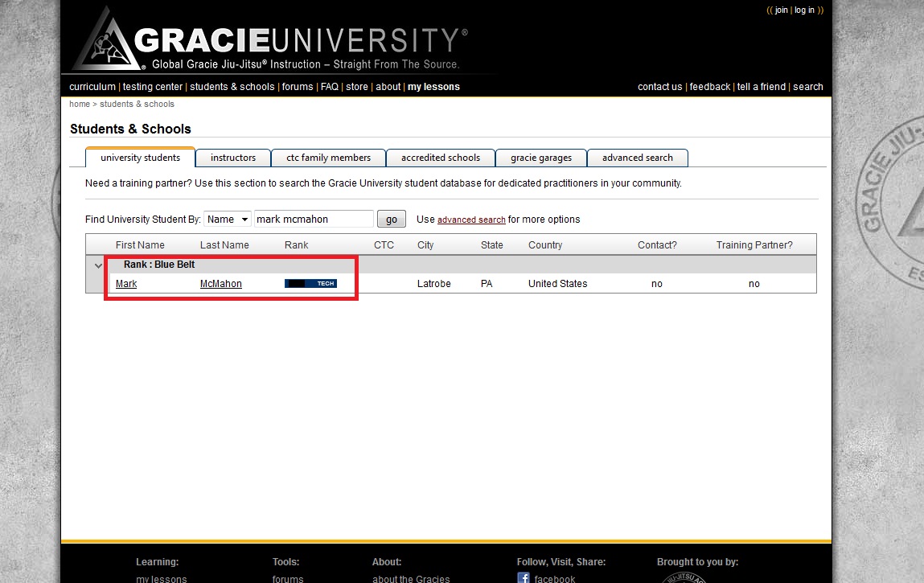Sort by Contact? column header
924x583 pixels.
coord(657,244)
